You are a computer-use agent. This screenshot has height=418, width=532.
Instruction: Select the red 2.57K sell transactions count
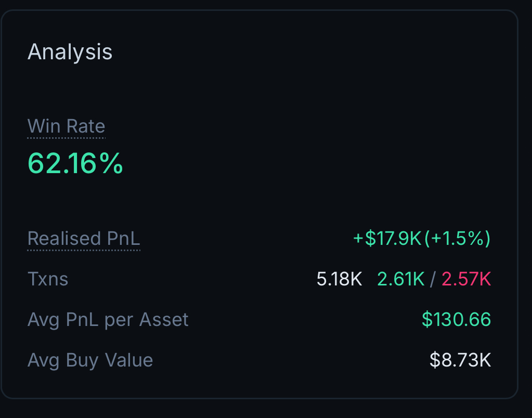[466, 279]
